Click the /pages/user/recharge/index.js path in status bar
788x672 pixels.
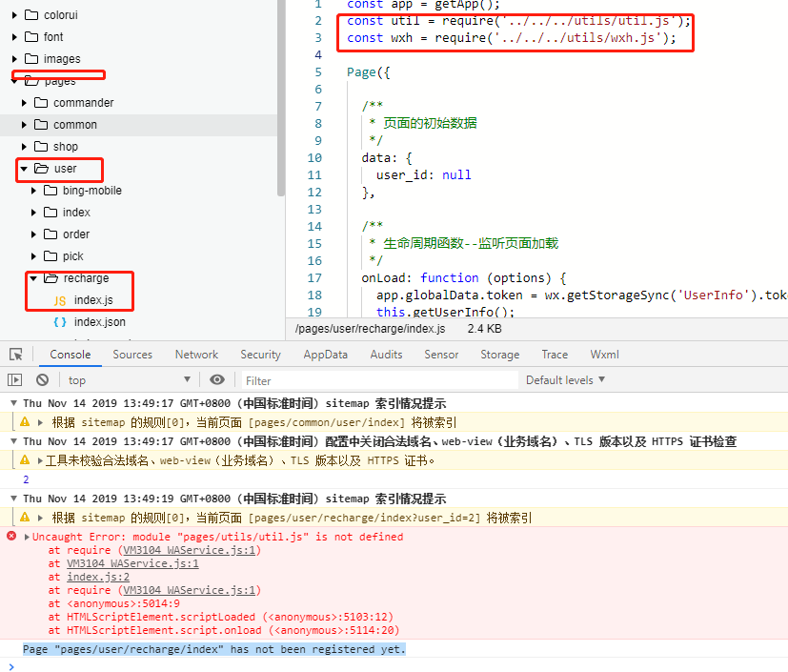point(371,329)
